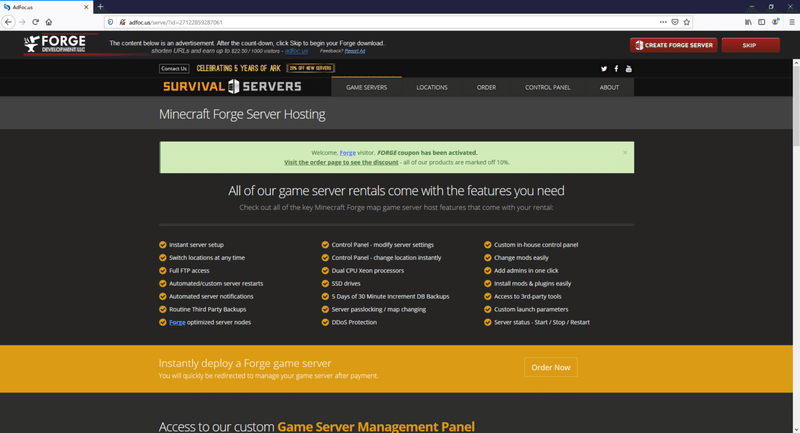800x433 pixels.
Task: Open Forge link in optimized server nodes
Action: pyautogui.click(x=177, y=322)
